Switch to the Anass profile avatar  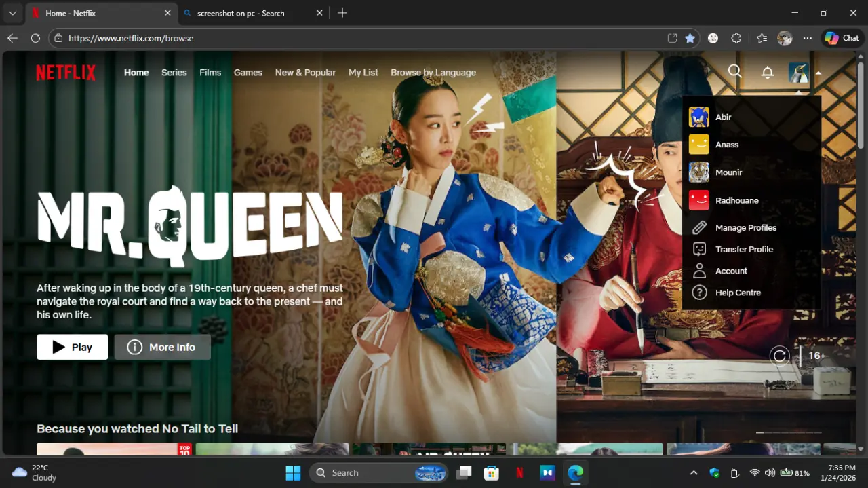tap(698, 145)
